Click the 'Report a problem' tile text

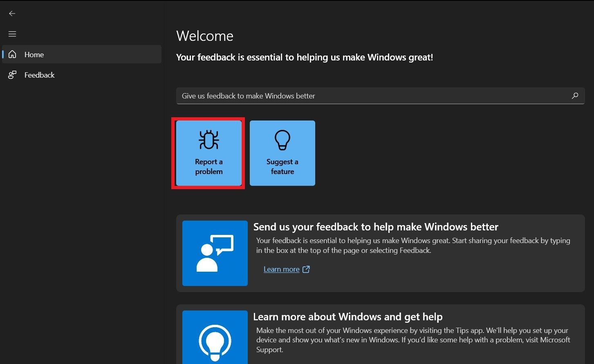tap(209, 167)
